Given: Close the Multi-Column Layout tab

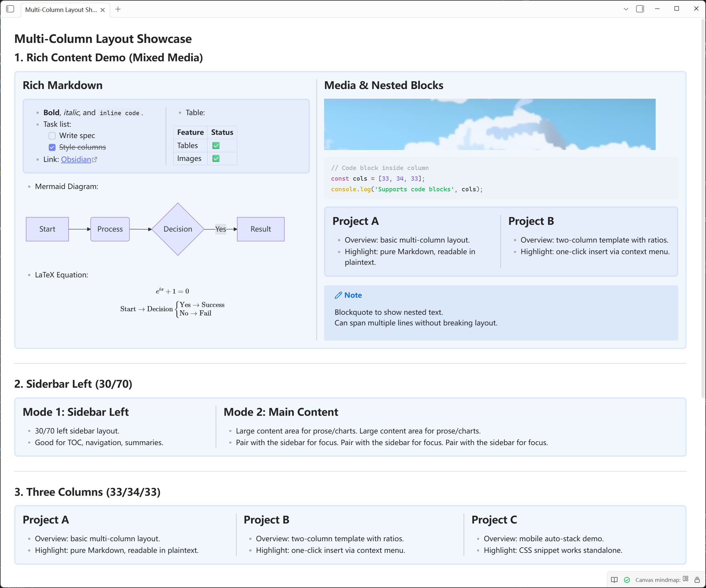Looking at the screenshot, I should [x=103, y=10].
